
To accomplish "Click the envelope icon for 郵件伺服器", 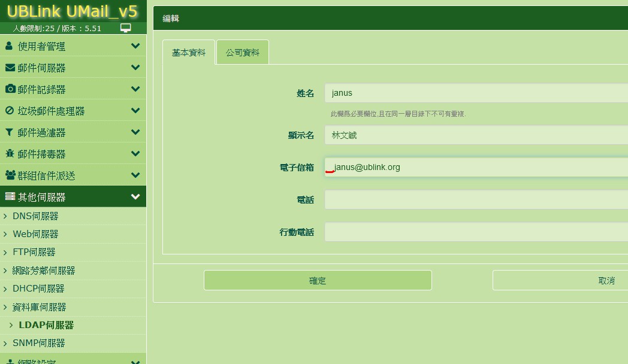I will click(x=10, y=68).
